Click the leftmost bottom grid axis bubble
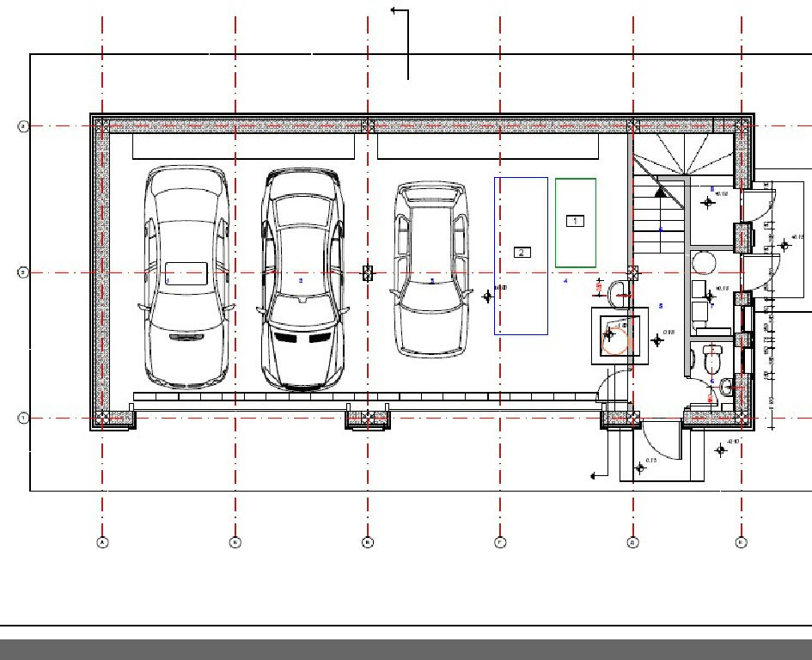The width and height of the screenshot is (812, 660). click(102, 542)
